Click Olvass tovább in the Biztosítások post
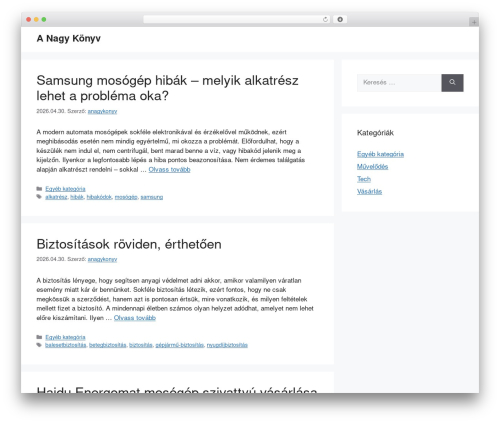The image size is (500, 423). coord(135,318)
